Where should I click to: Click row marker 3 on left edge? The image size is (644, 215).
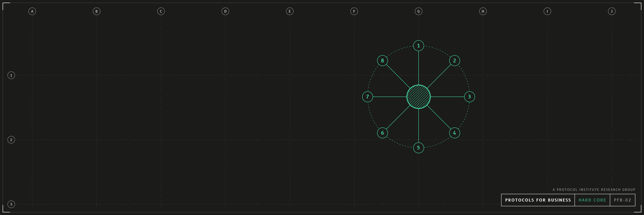pos(11,204)
